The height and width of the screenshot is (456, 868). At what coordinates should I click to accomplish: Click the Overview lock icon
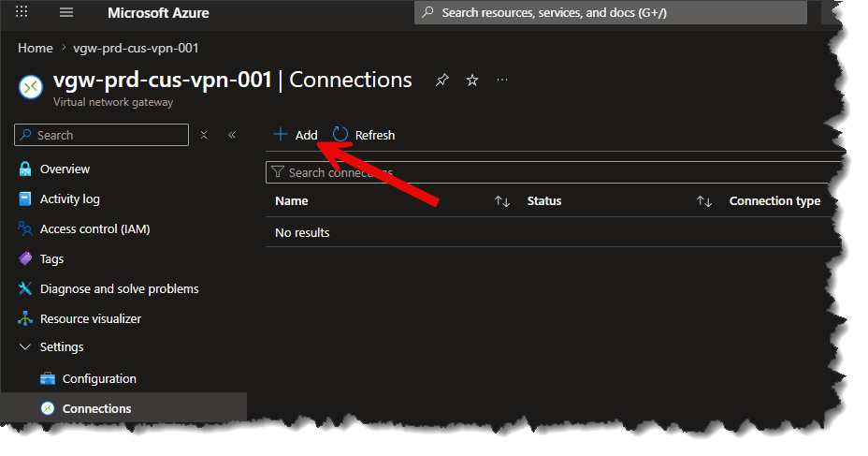click(x=25, y=169)
